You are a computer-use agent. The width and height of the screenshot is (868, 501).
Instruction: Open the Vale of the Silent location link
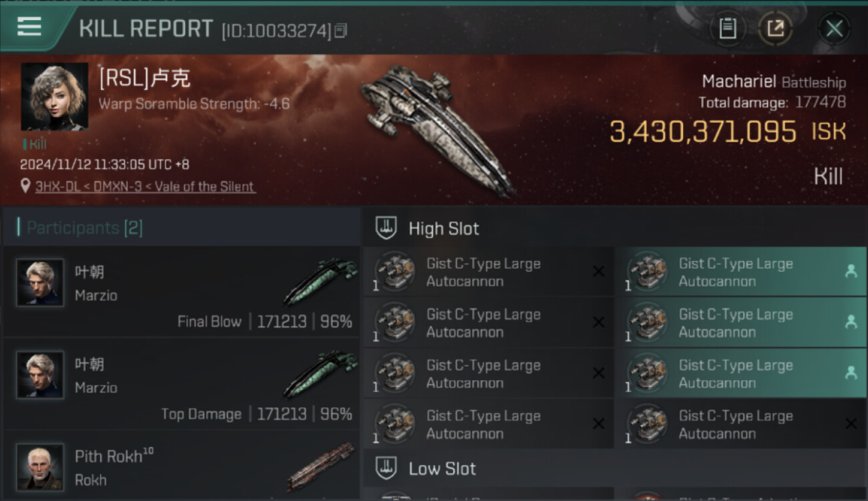(x=145, y=186)
